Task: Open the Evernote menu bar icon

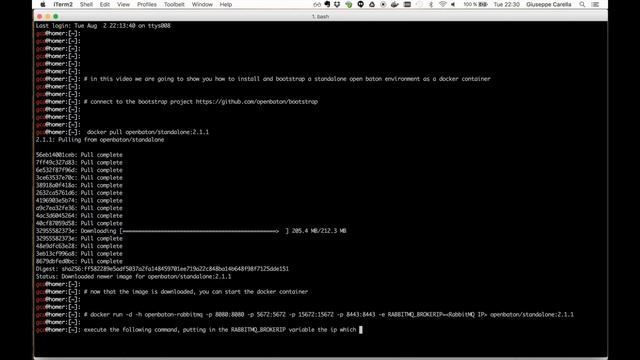Action: coord(327,4)
